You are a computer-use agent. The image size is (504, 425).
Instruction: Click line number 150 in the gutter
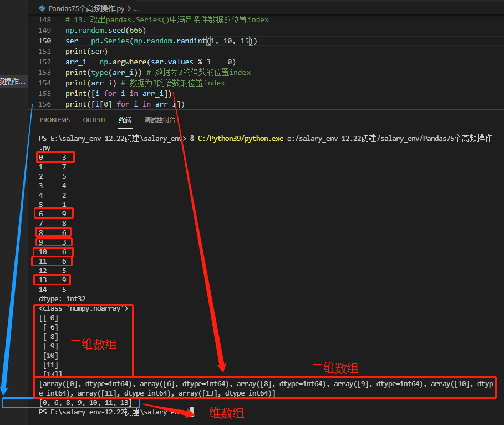point(45,41)
